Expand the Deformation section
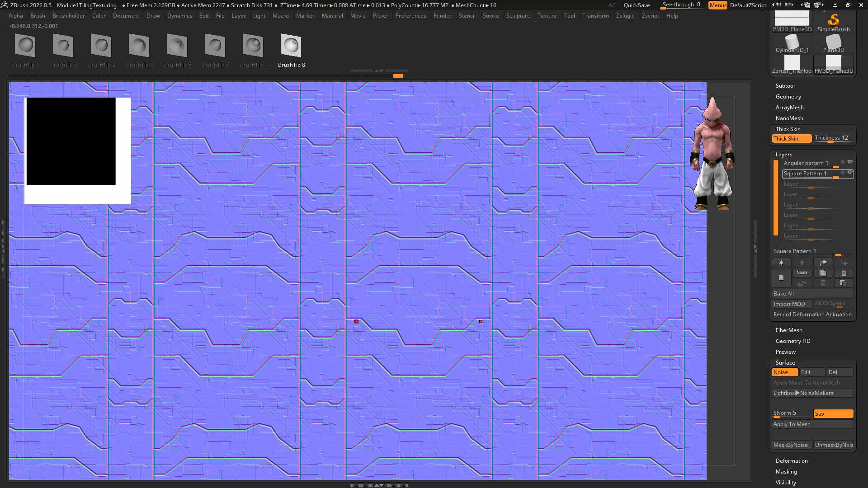The width and height of the screenshot is (868, 488). tap(792, 461)
